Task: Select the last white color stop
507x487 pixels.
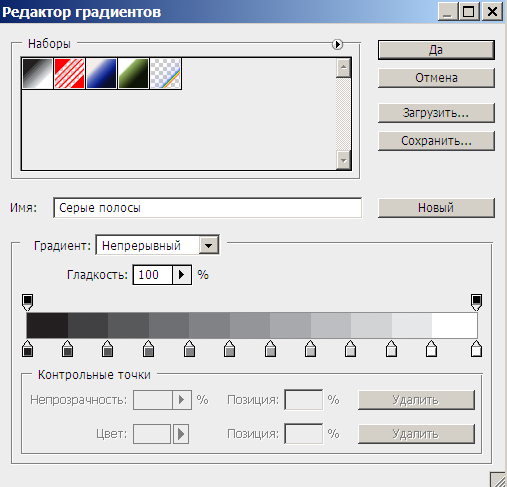Action: (x=476, y=349)
